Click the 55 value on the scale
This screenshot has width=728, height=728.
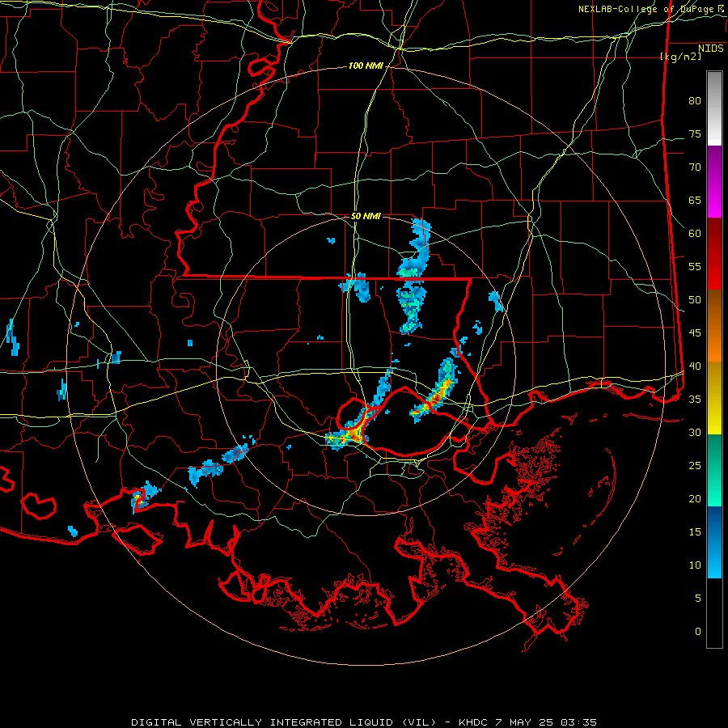tap(695, 267)
